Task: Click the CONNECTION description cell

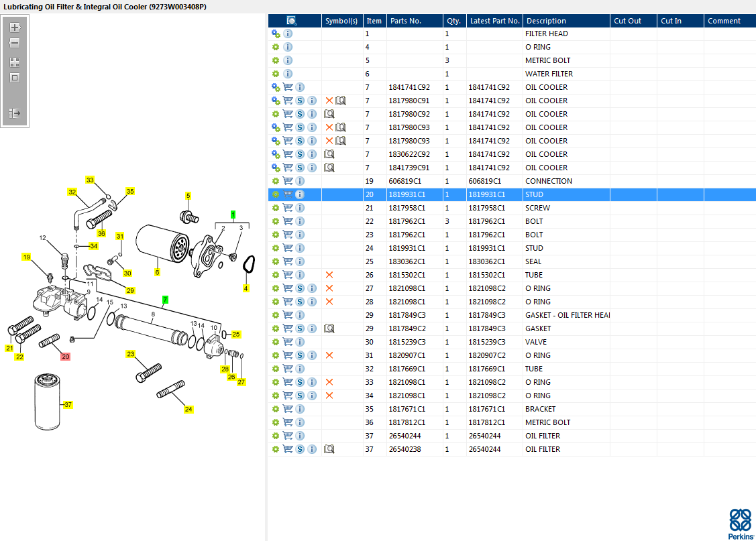Action: (x=549, y=181)
